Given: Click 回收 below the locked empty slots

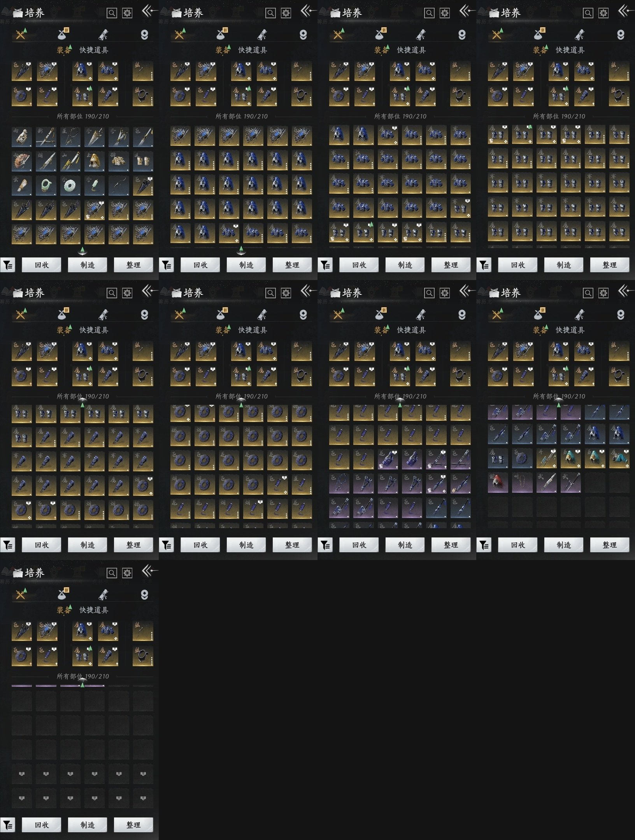Looking at the screenshot, I should tap(41, 825).
